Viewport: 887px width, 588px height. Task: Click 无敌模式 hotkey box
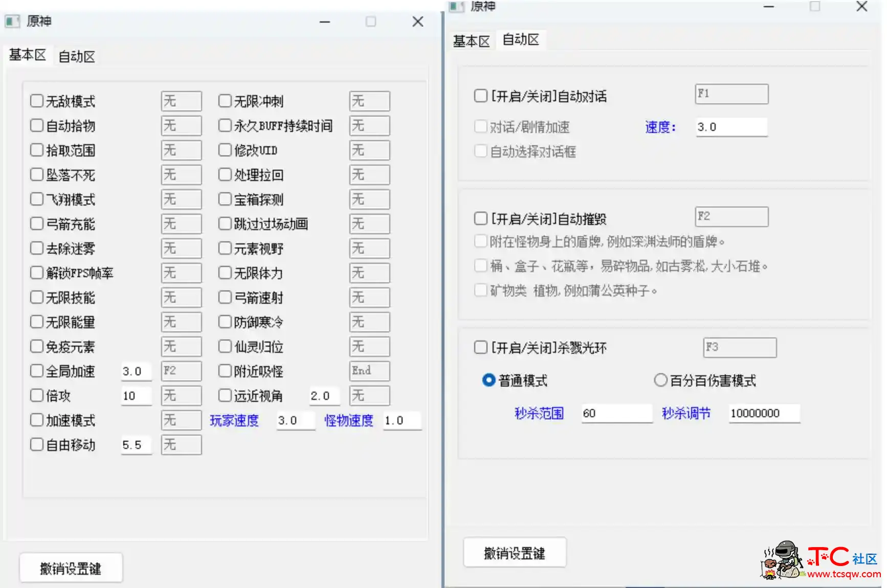pyautogui.click(x=182, y=101)
